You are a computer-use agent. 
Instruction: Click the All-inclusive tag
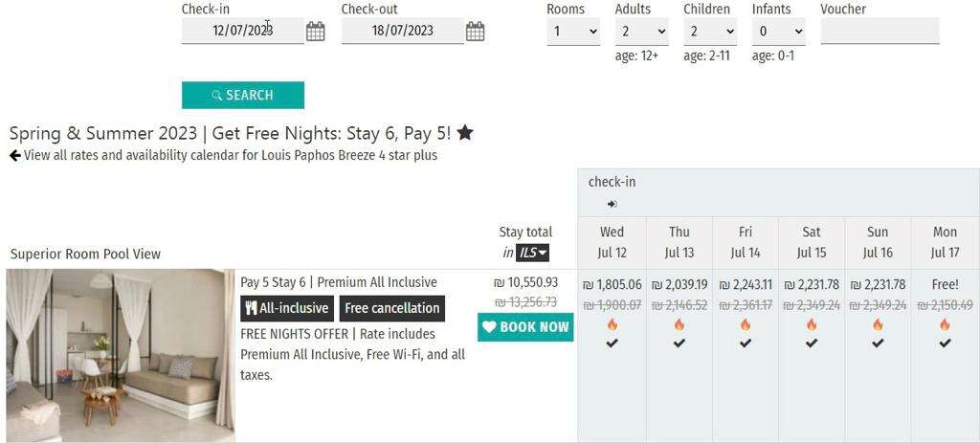(287, 308)
